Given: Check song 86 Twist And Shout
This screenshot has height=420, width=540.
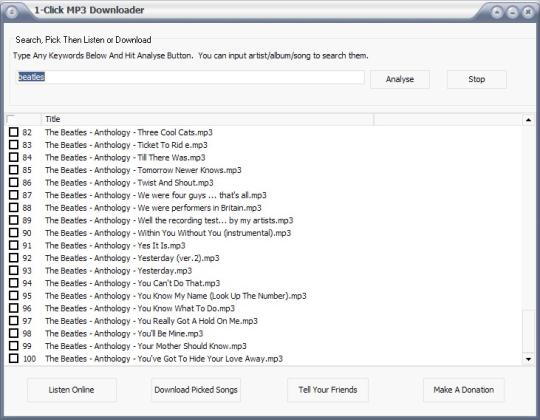Looking at the screenshot, I should (x=14, y=182).
